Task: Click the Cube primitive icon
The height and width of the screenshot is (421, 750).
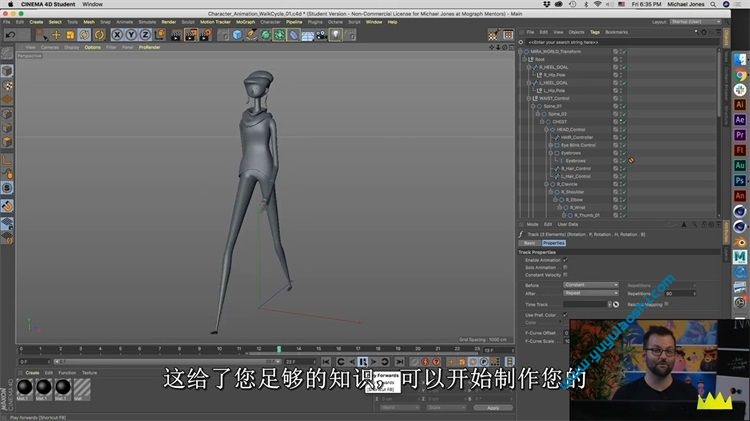Action: (x=237, y=34)
